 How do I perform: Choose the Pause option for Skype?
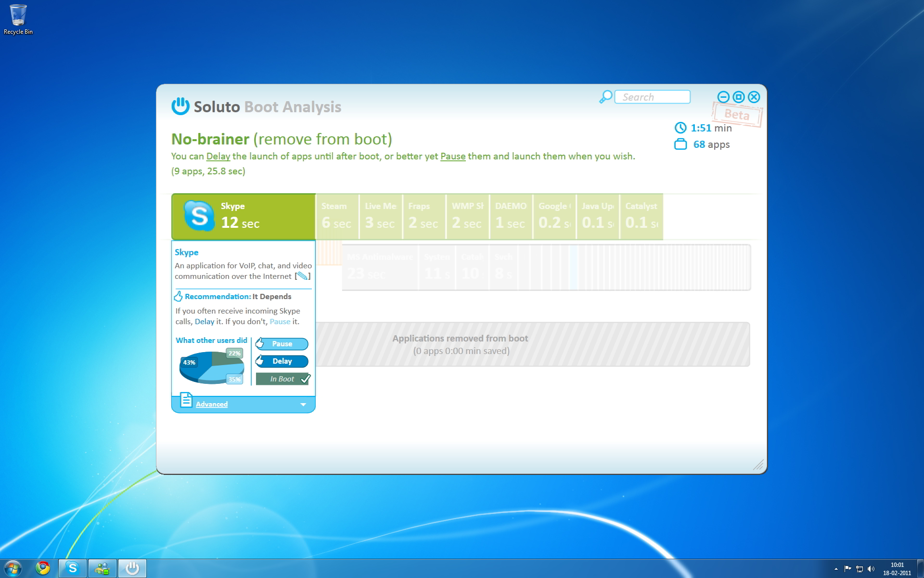[282, 344]
